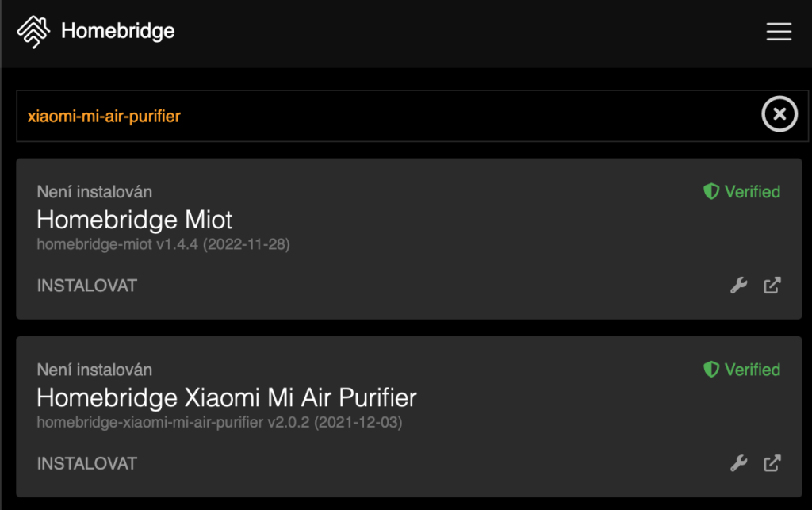Click the Homebridge Xiaomi Mi Air Purifier title
This screenshot has width=812, height=510.
coord(227,397)
